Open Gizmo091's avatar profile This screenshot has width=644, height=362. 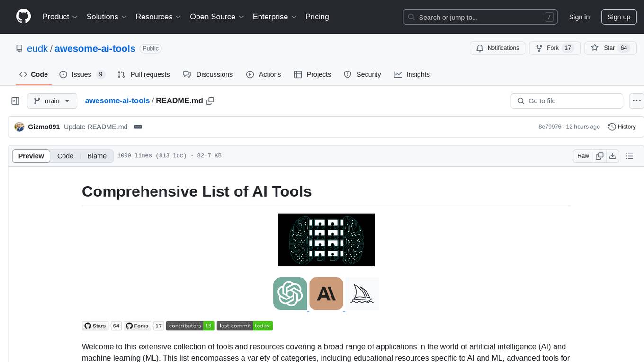point(19,127)
